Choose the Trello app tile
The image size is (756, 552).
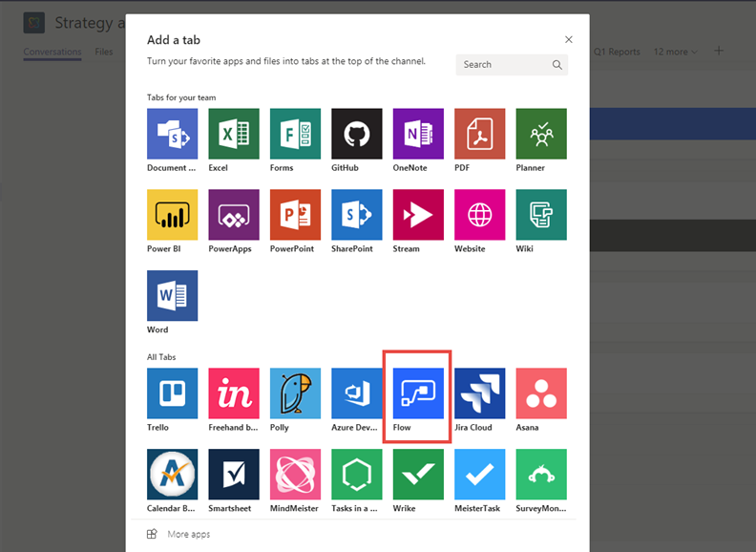172,393
